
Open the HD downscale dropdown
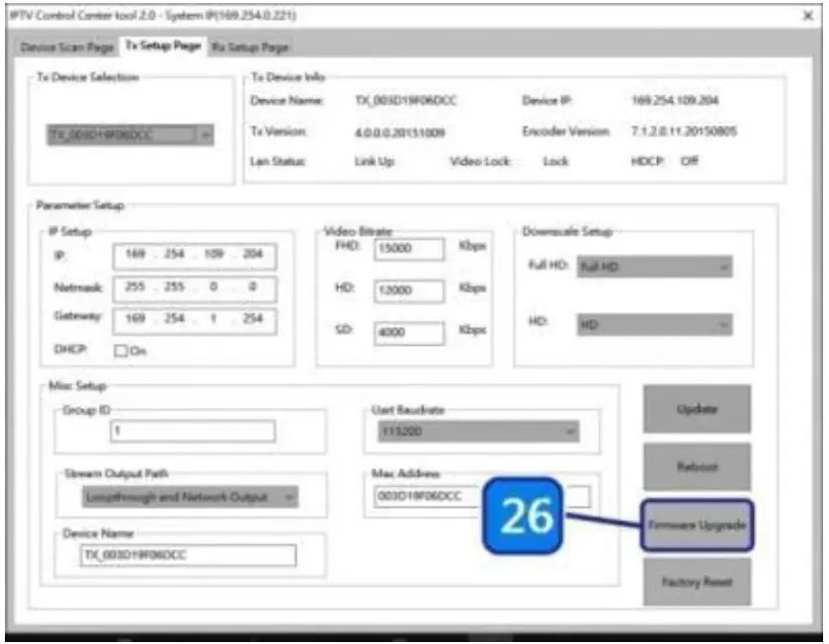[654, 324]
